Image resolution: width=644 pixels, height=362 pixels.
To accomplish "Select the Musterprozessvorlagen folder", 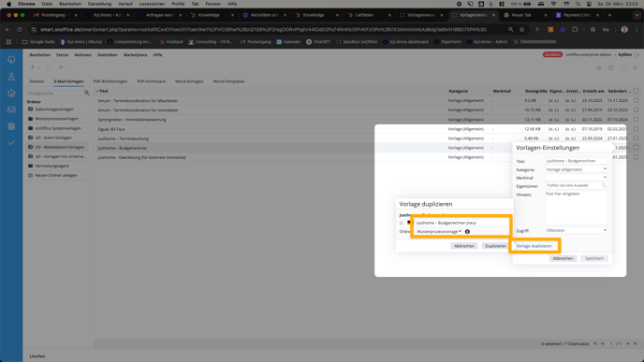I will click(57, 119).
